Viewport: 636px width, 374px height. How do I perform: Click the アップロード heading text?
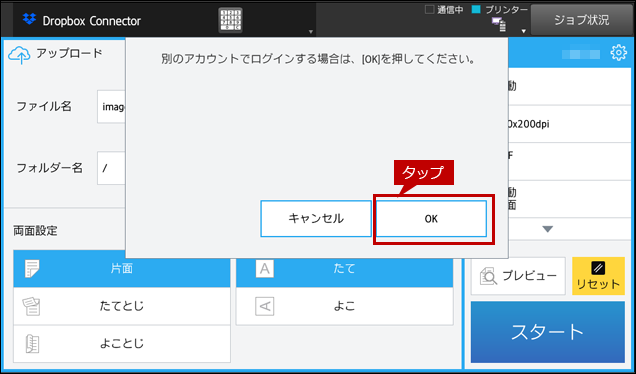click(69, 53)
